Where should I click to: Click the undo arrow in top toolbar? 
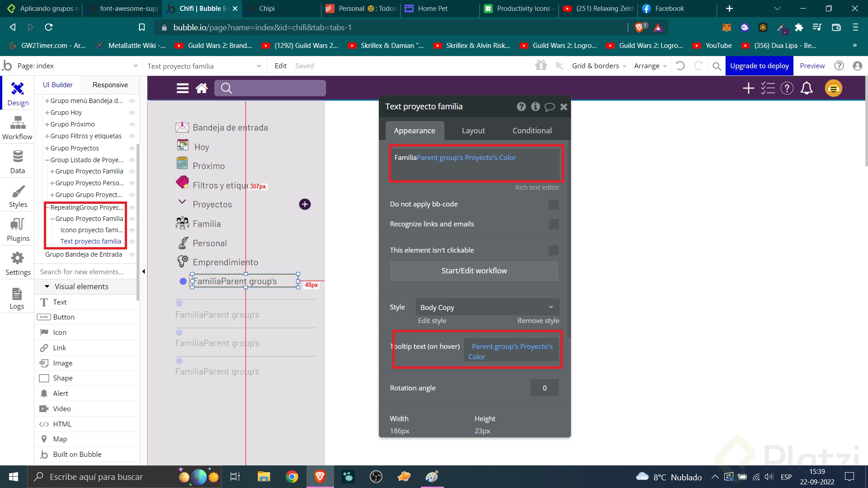coord(680,66)
